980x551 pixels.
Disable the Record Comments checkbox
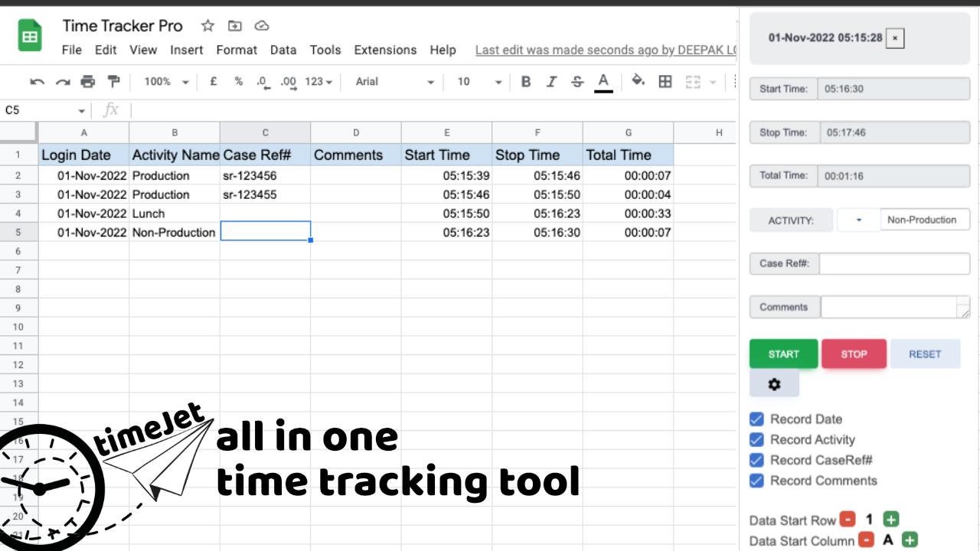click(x=757, y=481)
